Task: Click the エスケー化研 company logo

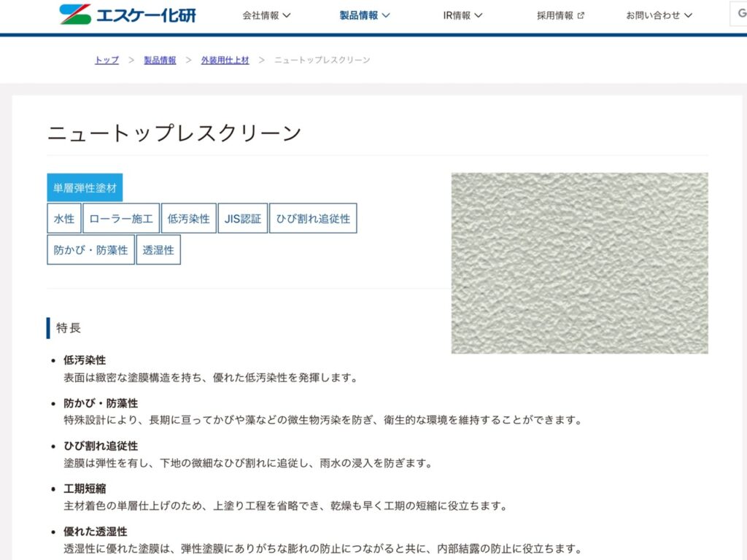Action: click(128, 15)
